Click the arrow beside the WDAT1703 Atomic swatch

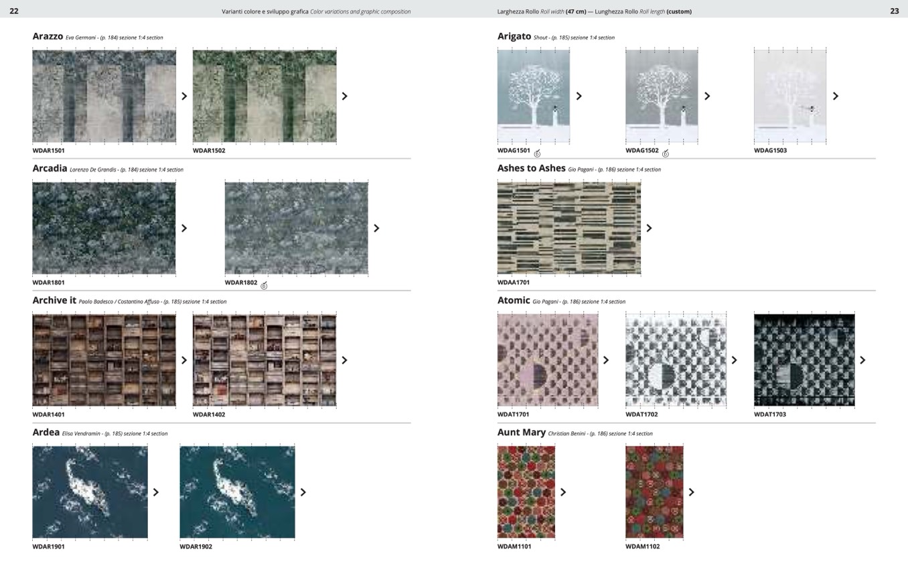tap(862, 360)
